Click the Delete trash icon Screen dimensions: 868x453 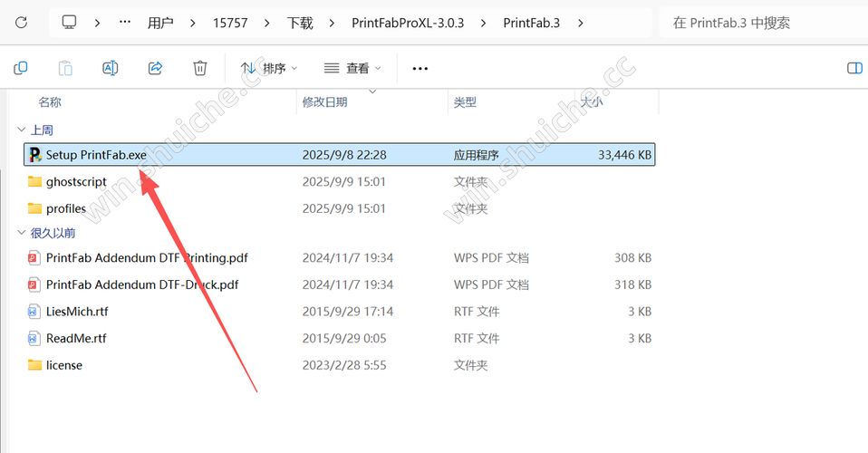coord(200,68)
